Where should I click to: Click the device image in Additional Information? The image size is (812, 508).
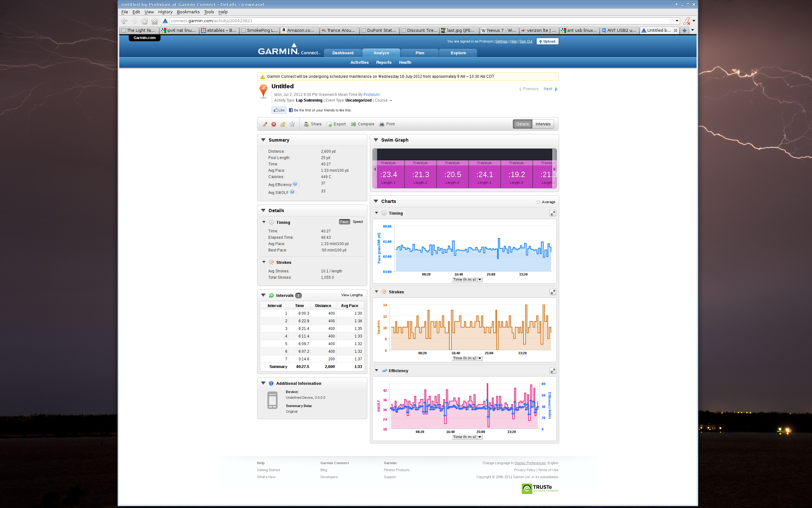click(272, 400)
